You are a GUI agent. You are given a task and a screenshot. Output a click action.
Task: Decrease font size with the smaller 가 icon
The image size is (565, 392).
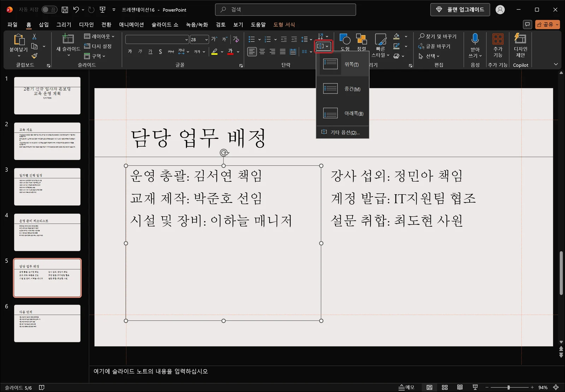pos(225,39)
